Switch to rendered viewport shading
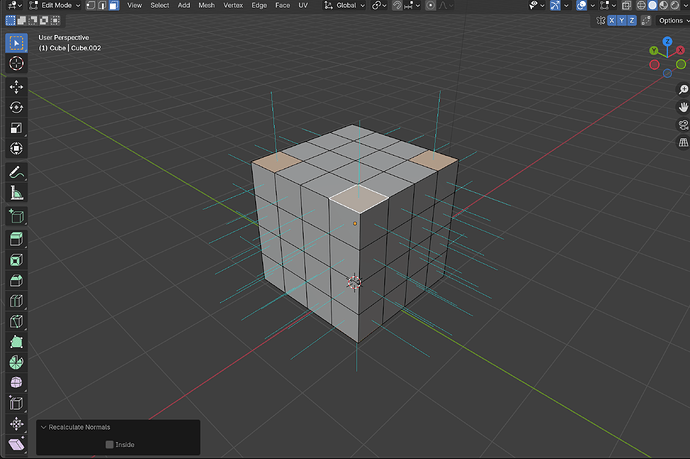 (675, 5)
